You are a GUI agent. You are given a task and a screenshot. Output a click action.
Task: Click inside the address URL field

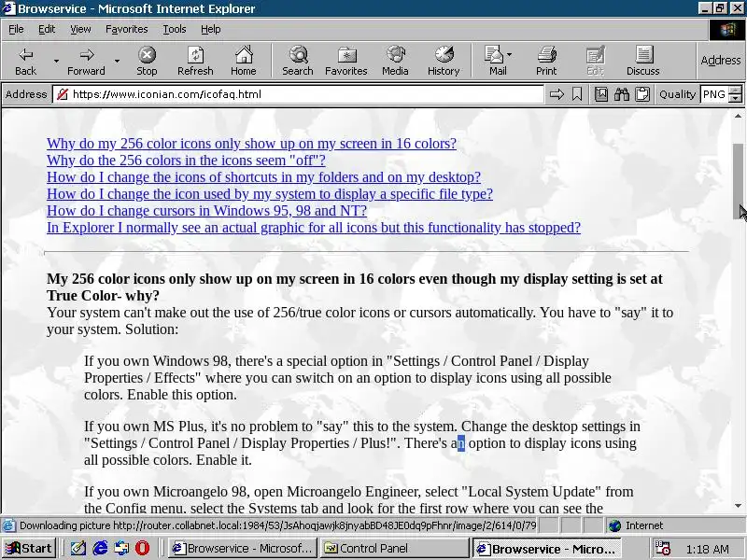coord(298,94)
